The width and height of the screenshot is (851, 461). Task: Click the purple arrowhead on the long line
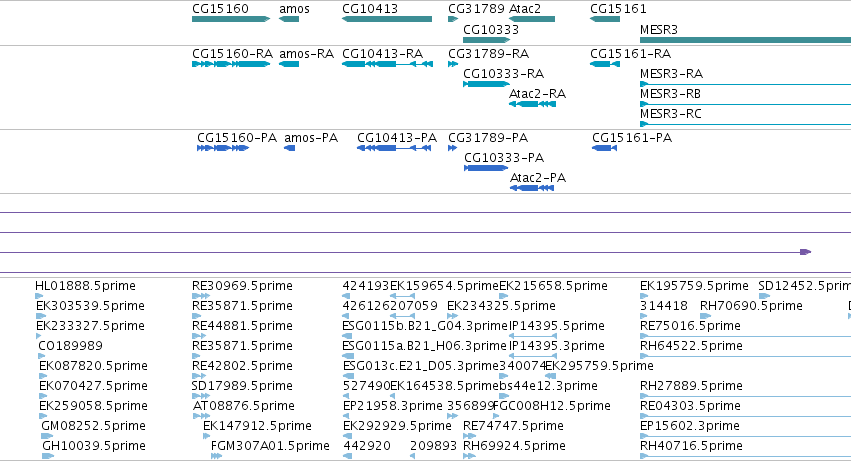tap(805, 252)
